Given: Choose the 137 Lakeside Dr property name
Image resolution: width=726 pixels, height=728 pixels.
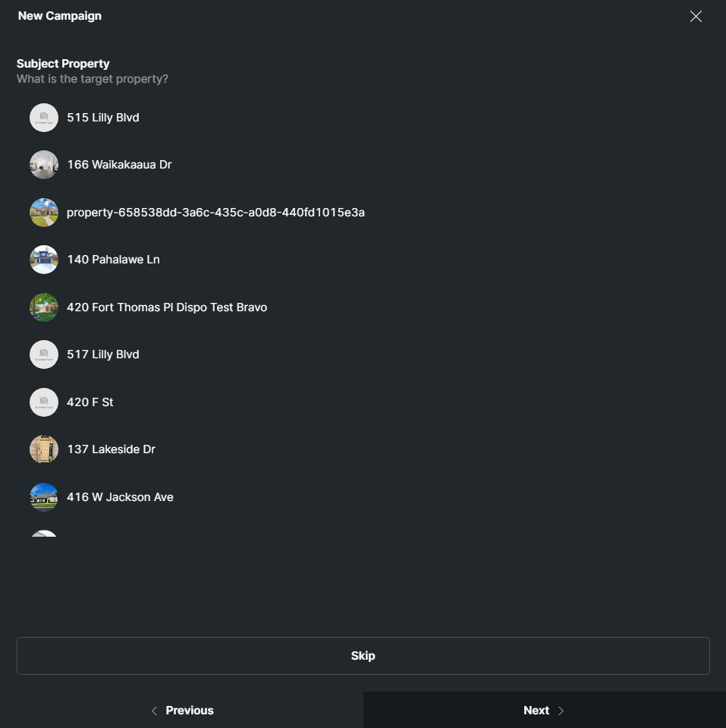Looking at the screenshot, I should point(111,449).
